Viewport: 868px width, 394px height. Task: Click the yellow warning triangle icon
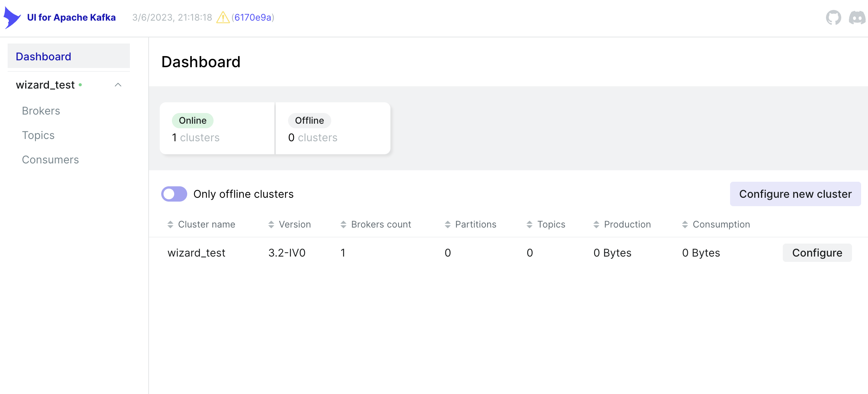(223, 18)
